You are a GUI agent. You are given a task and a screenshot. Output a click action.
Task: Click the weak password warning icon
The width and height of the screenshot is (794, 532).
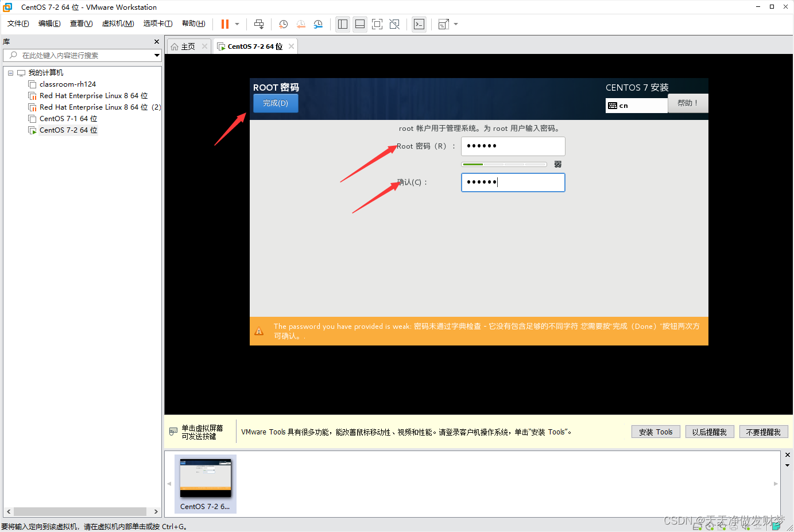click(259, 331)
